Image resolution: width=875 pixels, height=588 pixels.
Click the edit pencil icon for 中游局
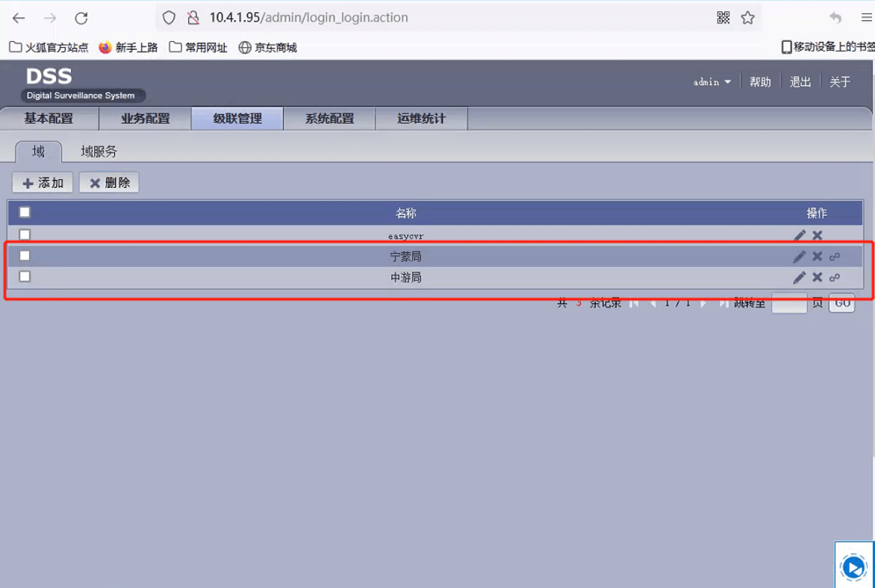coord(800,278)
